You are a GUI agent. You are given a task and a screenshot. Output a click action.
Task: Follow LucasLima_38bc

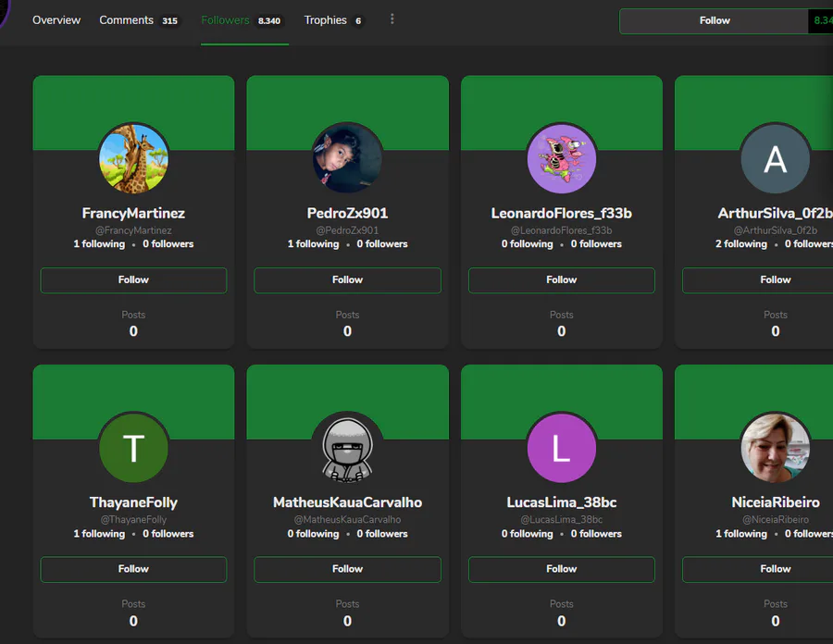coord(562,569)
